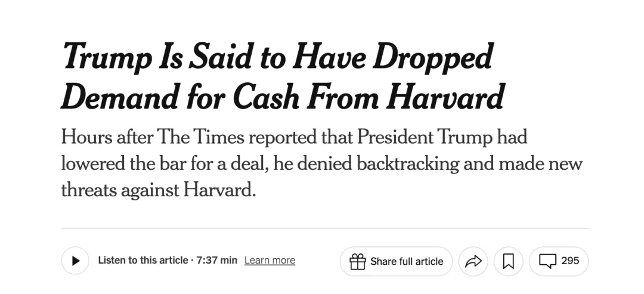Open comments via the speech bubble icon

click(547, 261)
